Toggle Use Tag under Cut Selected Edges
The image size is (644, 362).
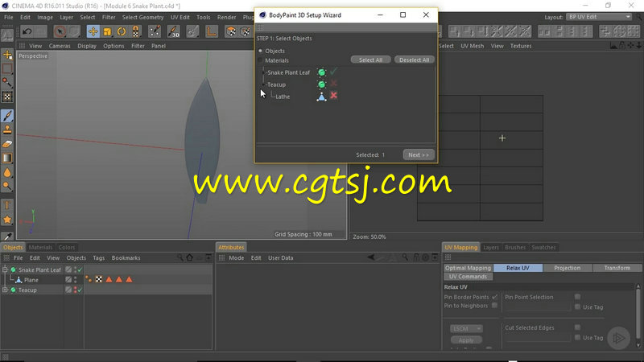577,337
